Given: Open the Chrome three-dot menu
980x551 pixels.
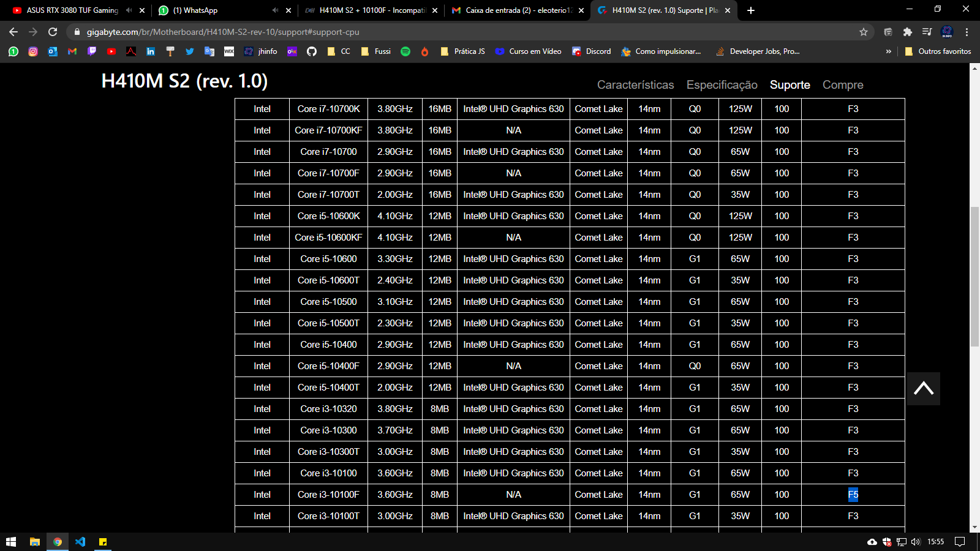Looking at the screenshot, I should coord(967,32).
